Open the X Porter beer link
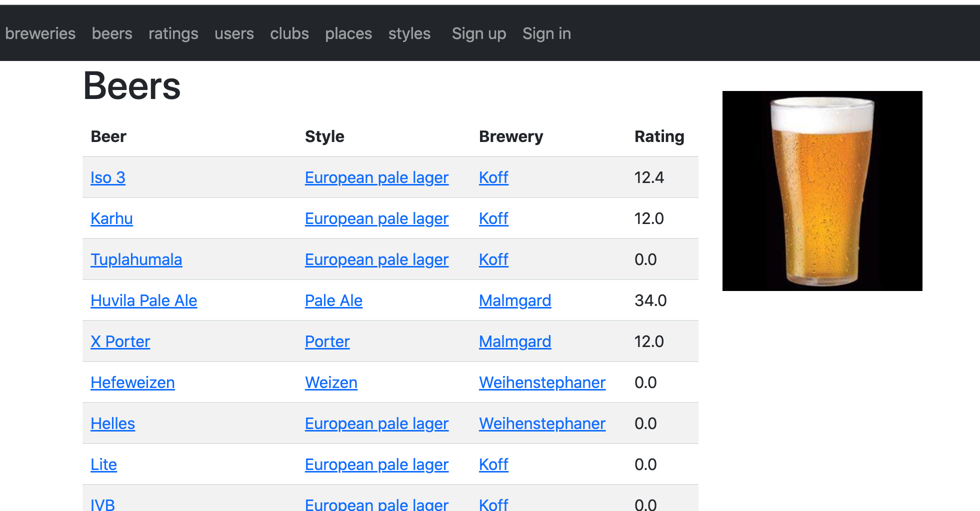This screenshot has width=980, height=511. pos(120,341)
